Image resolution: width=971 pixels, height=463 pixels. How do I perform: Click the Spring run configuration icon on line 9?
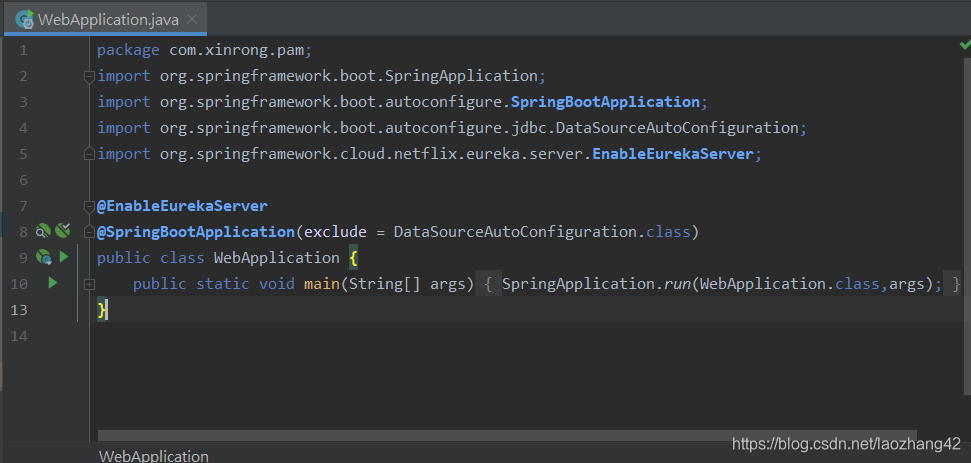43,257
